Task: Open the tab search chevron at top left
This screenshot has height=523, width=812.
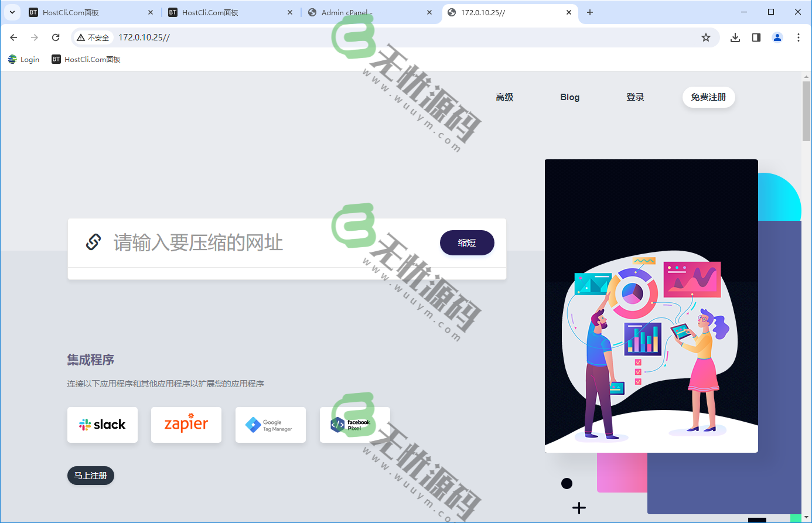Action: pyautogui.click(x=12, y=12)
